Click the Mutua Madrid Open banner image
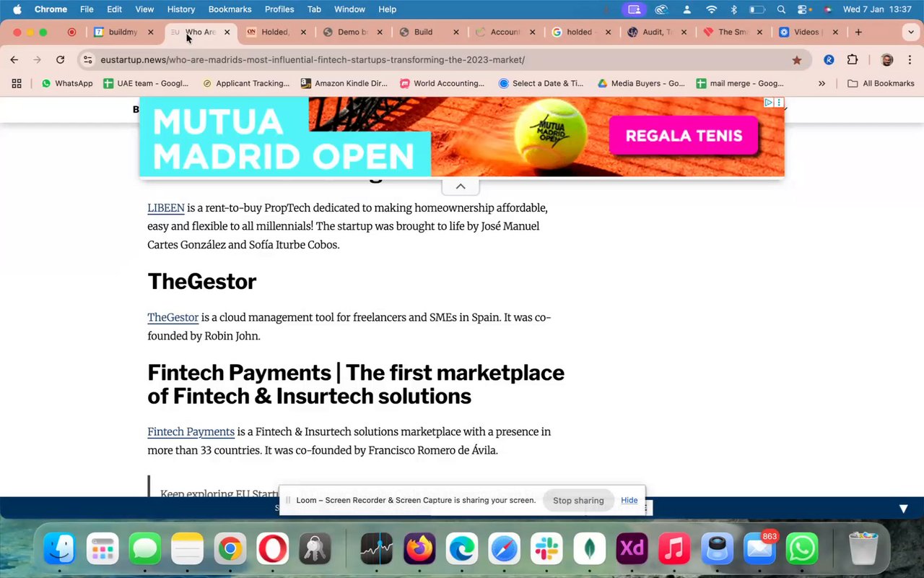Viewport: 924px width, 578px height. (x=462, y=137)
